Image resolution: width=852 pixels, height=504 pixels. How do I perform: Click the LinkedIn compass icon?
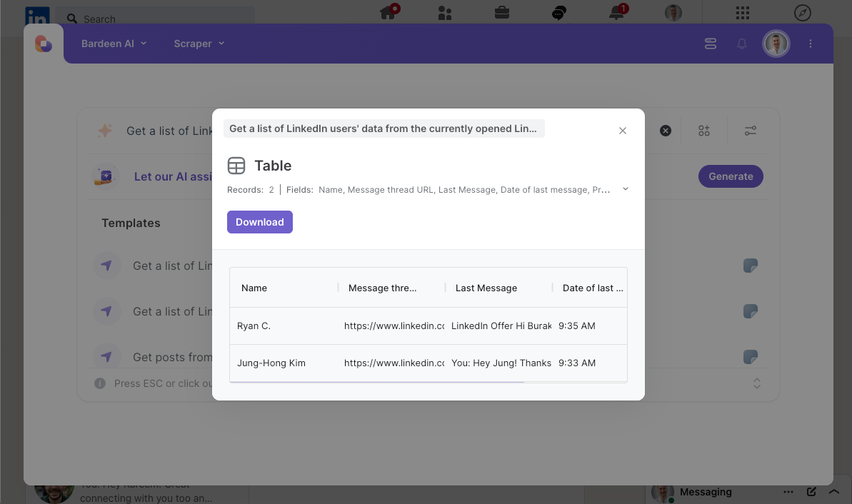pyautogui.click(x=803, y=12)
